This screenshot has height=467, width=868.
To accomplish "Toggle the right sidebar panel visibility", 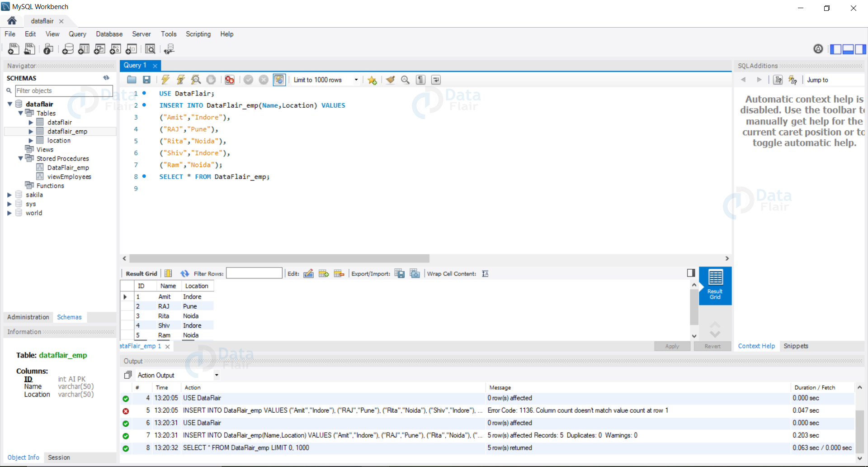I will (x=860, y=49).
